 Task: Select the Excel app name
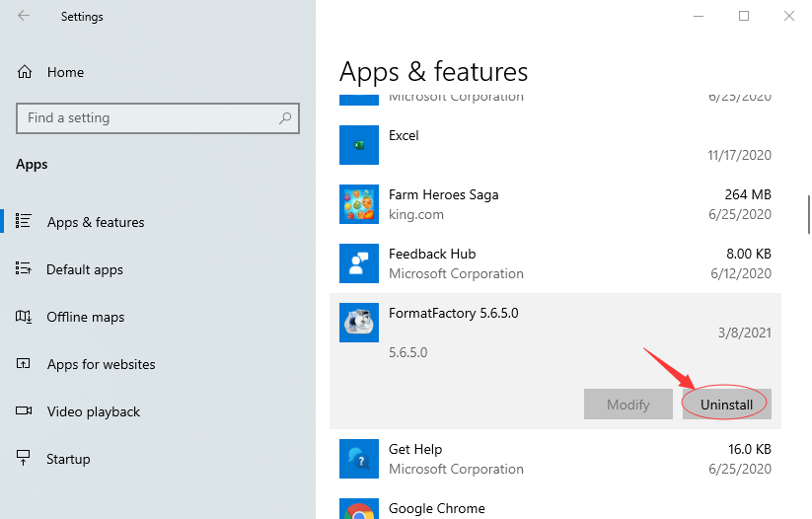click(404, 136)
